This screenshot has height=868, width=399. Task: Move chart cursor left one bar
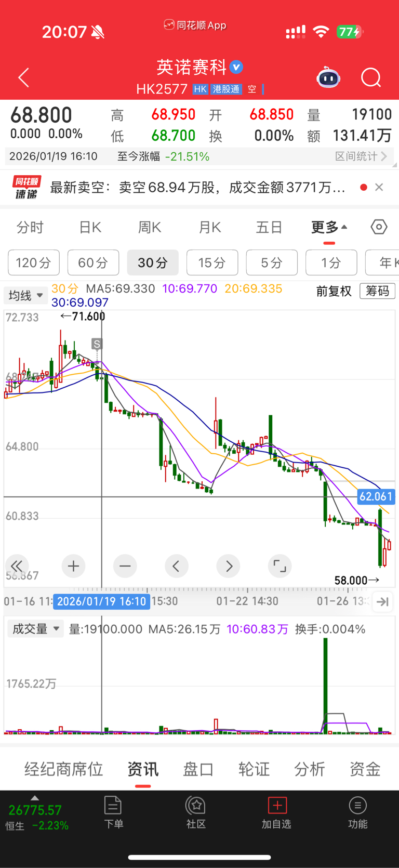click(176, 566)
